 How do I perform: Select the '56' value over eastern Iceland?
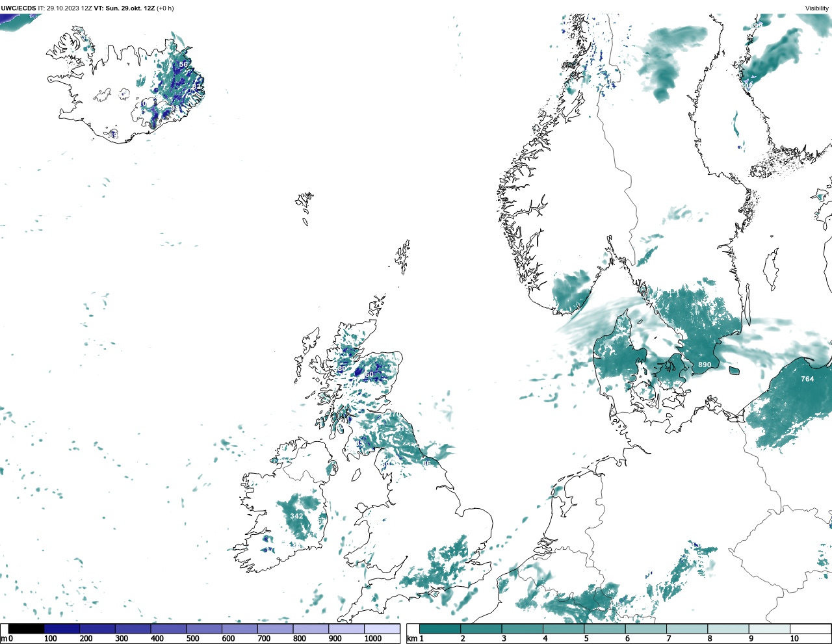click(x=183, y=64)
